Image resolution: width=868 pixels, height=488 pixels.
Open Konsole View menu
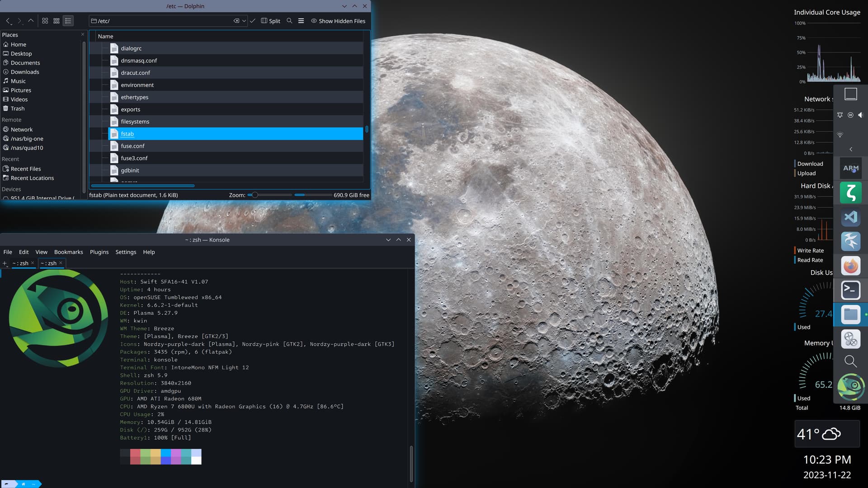click(x=42, y=252)
